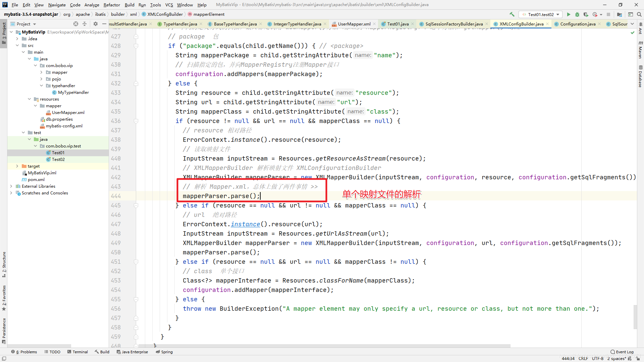644x362 pixels.
Task: Select XMLConfigBuilder tab in editor
Action: point(519,24)
